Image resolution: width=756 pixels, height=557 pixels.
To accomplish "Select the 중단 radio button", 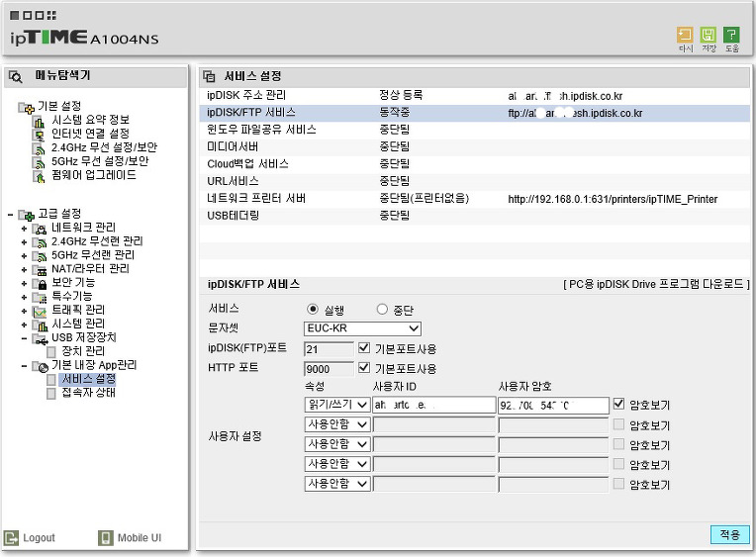I will [x=382, y=309].
